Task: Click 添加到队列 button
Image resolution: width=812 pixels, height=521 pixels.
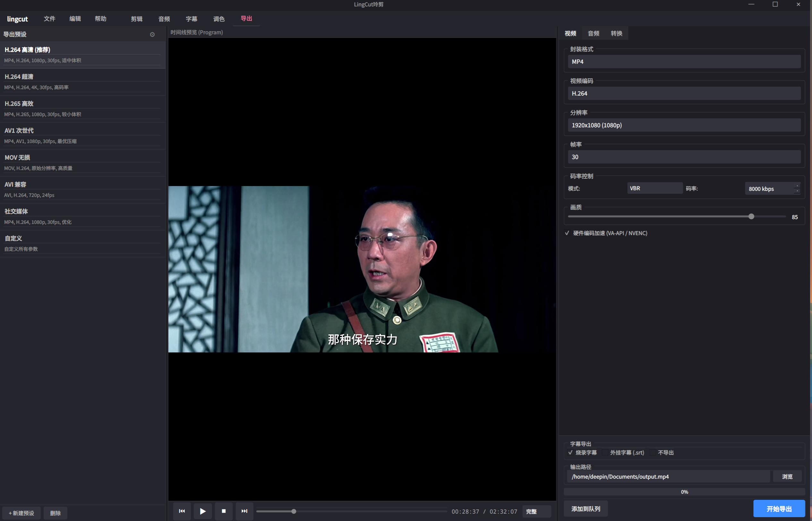Action: (x=585, y=509)
